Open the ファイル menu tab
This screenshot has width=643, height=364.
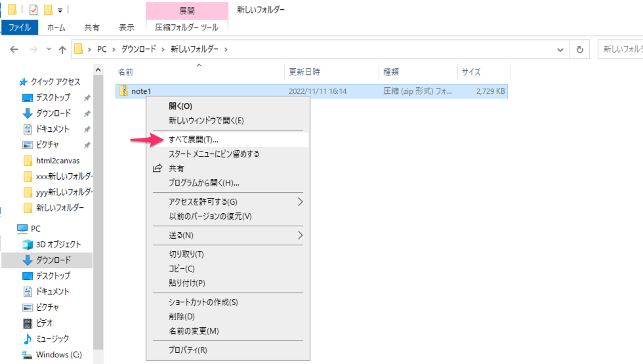point(20,28)
